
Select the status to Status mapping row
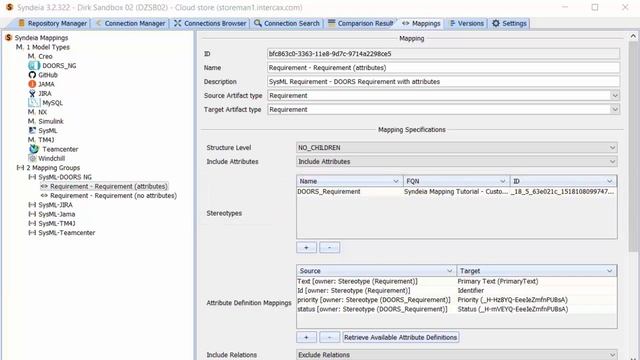[457, 309]
